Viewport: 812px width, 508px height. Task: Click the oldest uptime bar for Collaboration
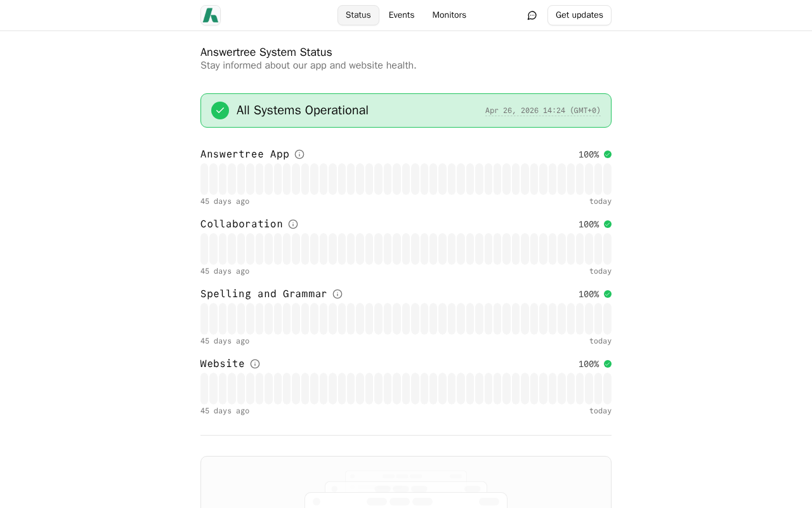pos(204,249)
